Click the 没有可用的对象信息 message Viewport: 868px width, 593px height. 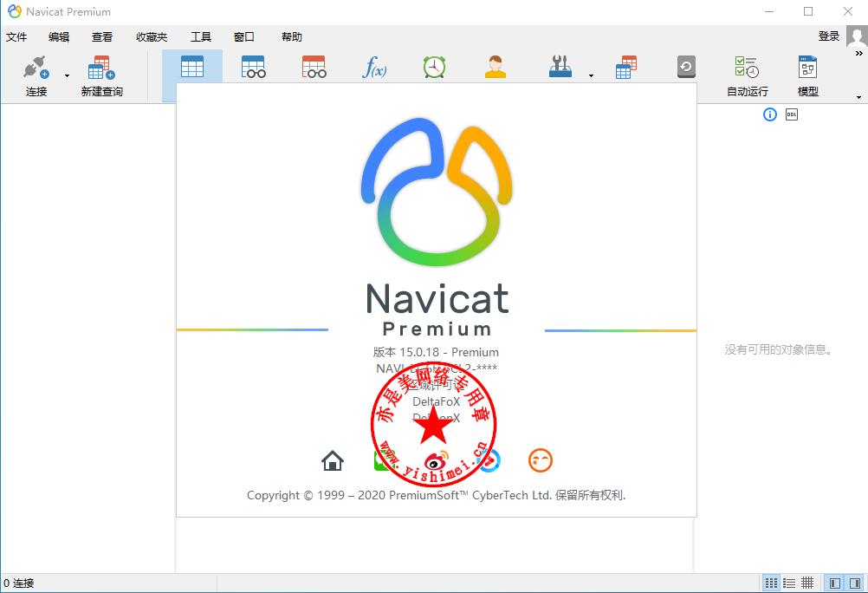778,349
